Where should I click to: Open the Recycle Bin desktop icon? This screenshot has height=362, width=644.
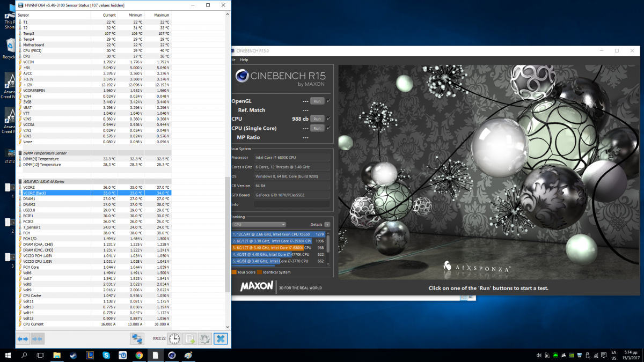pos(9,47)
